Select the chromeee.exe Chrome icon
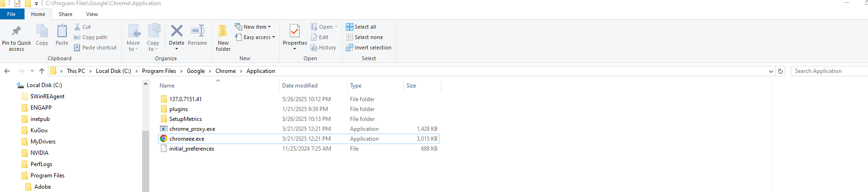Viewport: 868px width, 192px height. pos(164,138)
